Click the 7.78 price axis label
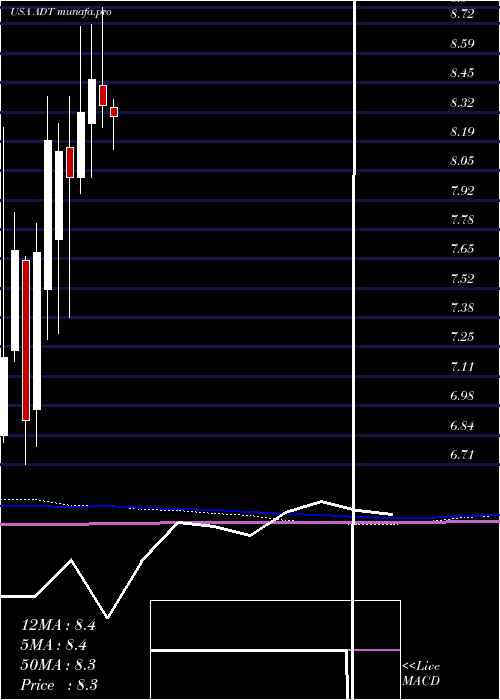 [x=462, y=220]
